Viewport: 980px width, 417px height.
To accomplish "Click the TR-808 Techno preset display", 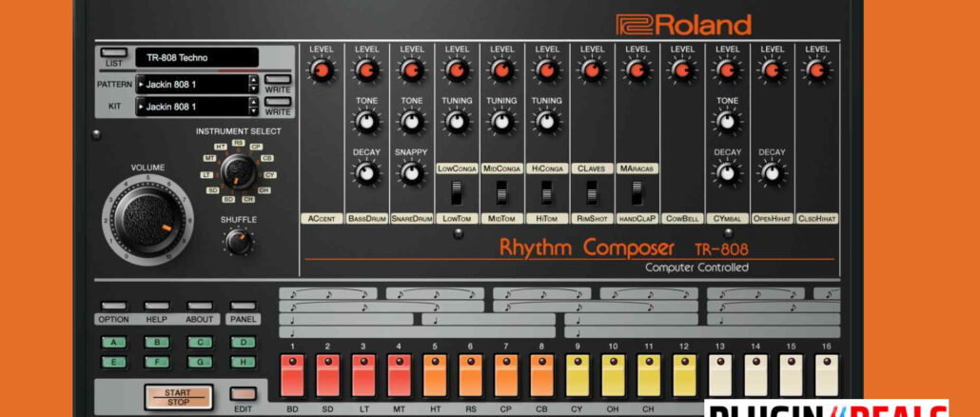I will coord(197,57).
